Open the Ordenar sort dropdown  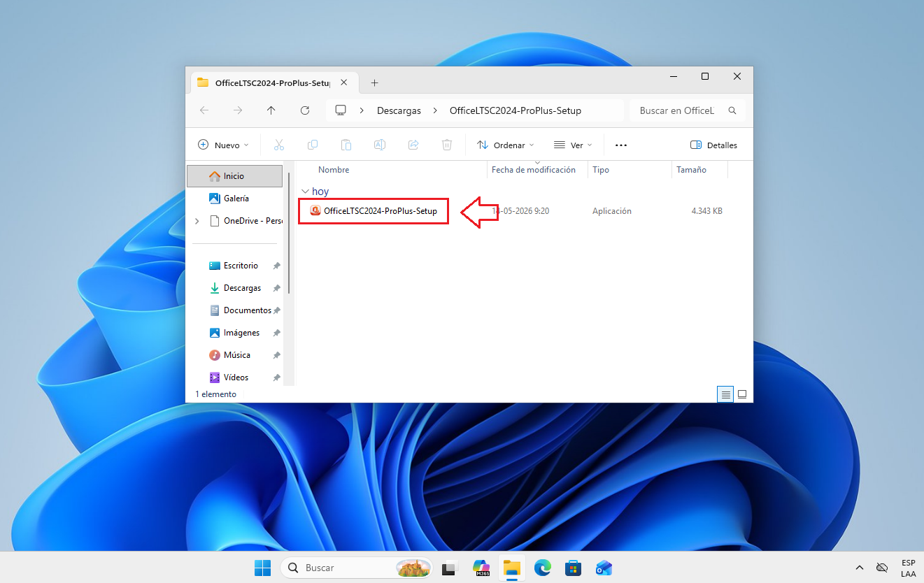coord(505,145)
